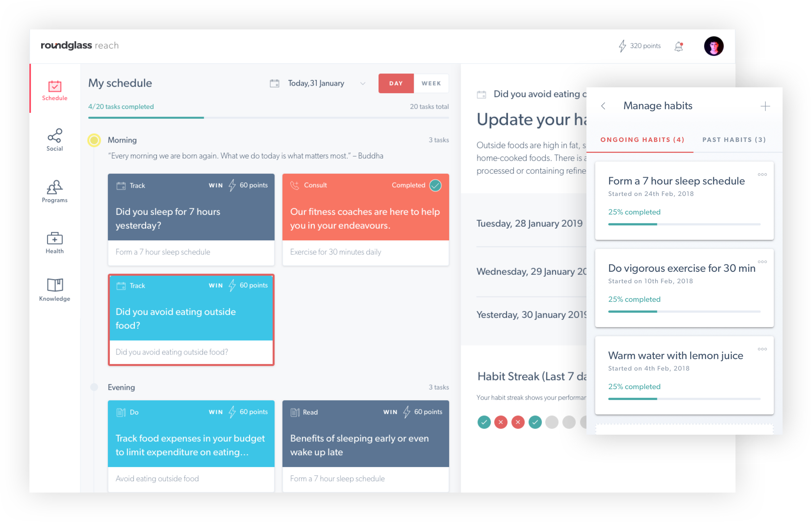Switch schedule to DAY view
The width and height of the screenshot is (812, 522).
coord(396,83)
